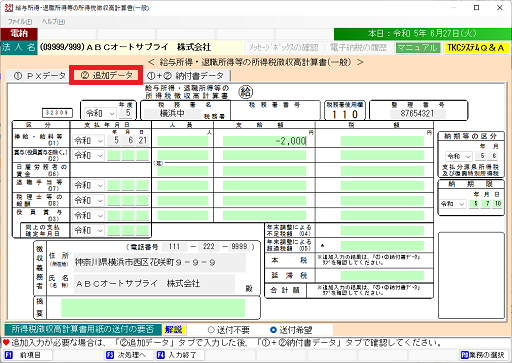Click the F3 key icon for 次処理へ

tap(109, 355)
